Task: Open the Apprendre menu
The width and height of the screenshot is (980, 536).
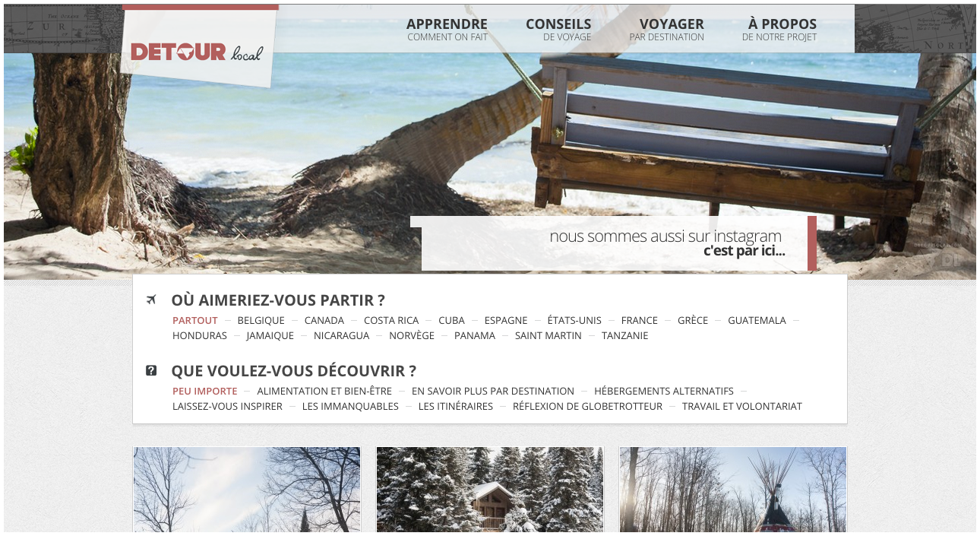Action: pyautogui.click(x=447, y=30)
